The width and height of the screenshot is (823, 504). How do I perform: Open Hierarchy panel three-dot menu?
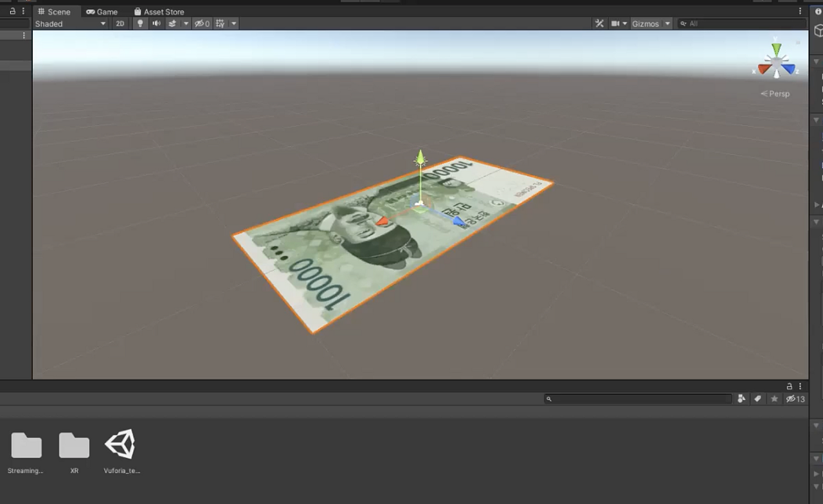(x=24, y=12)
